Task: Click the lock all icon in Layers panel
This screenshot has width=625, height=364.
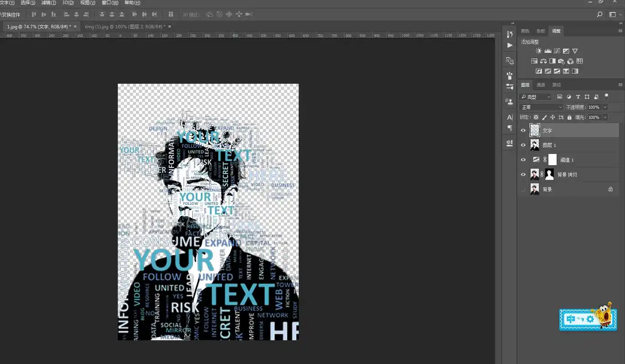Action: [569, 117]
